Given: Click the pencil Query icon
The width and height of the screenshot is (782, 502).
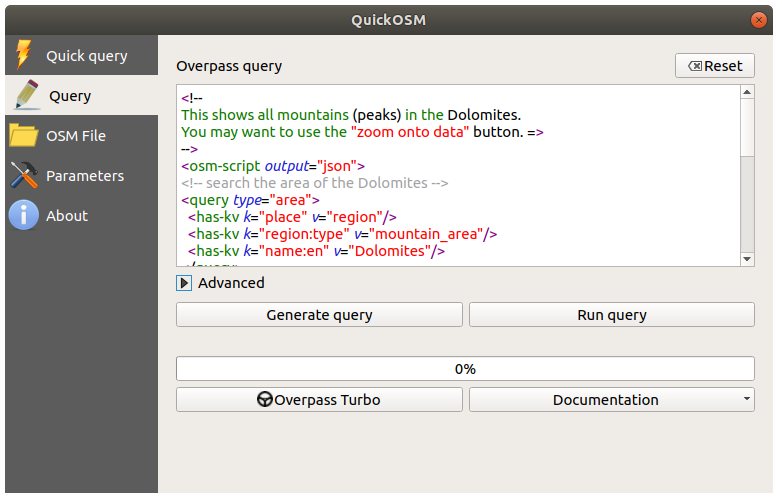Looking at the screenshot, I should click(25, 95).
